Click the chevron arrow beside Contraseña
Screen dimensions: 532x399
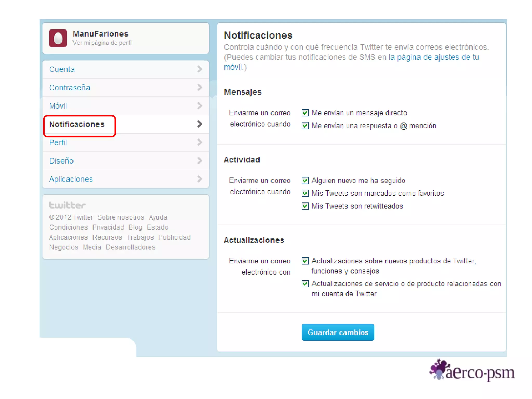pos(199,87)
